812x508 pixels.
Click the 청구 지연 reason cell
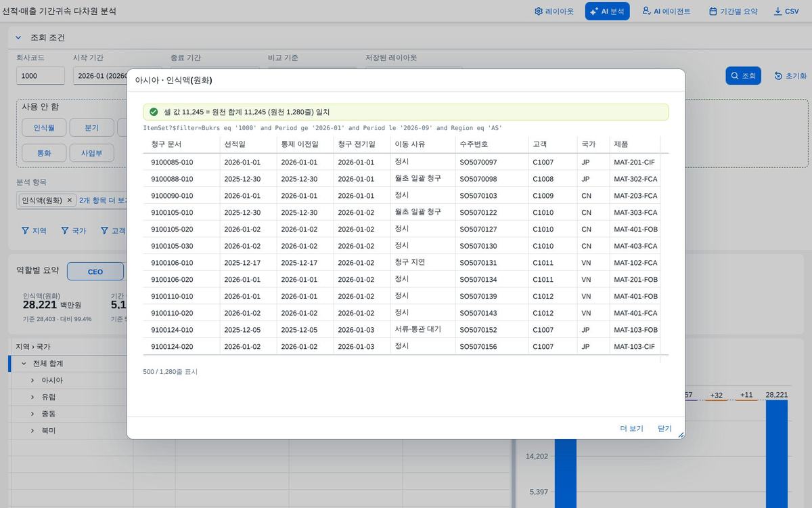pos(409,263)
